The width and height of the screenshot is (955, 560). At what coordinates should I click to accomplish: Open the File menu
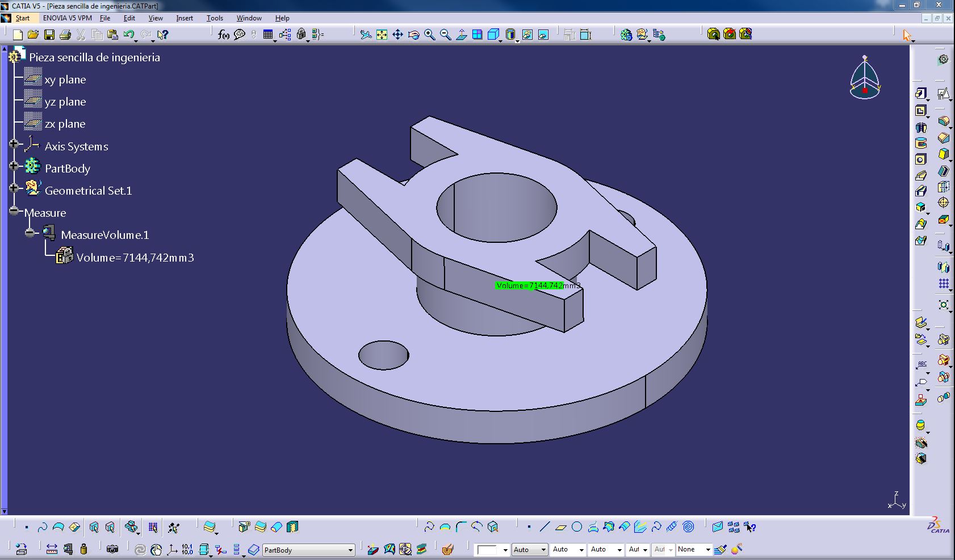(105, 18)
